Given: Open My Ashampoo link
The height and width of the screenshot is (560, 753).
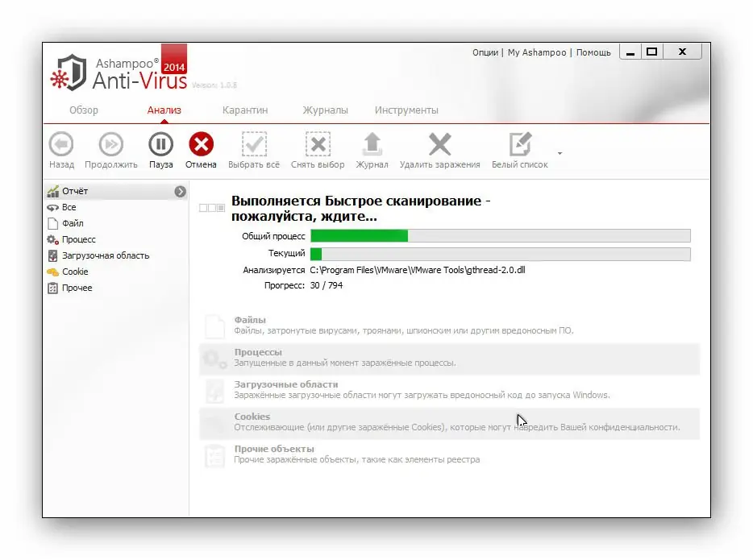Looking at the screenshot, I should (x=537, y=52).
